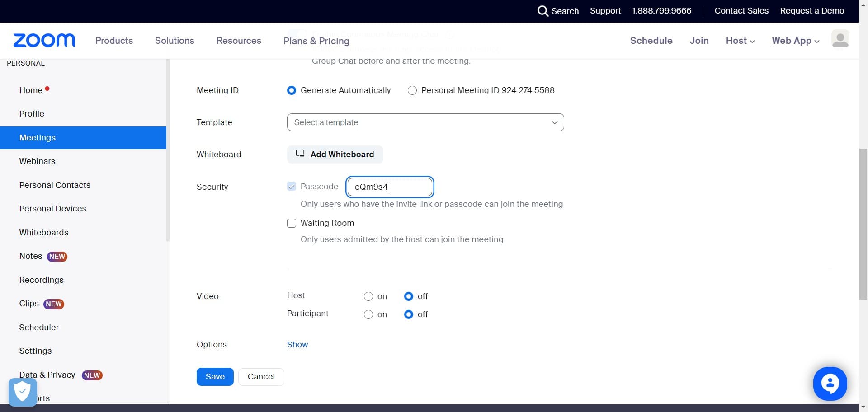The width and height of the screenshot is (868, 412).
Task: Expand the Host menu
Action: tap(740, 41)
